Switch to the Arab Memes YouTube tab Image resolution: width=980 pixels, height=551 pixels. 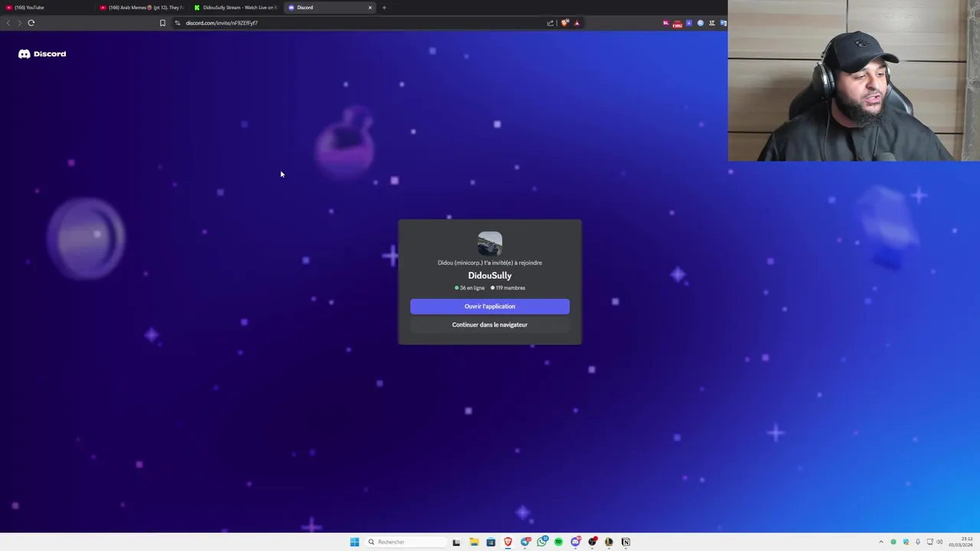142,8
